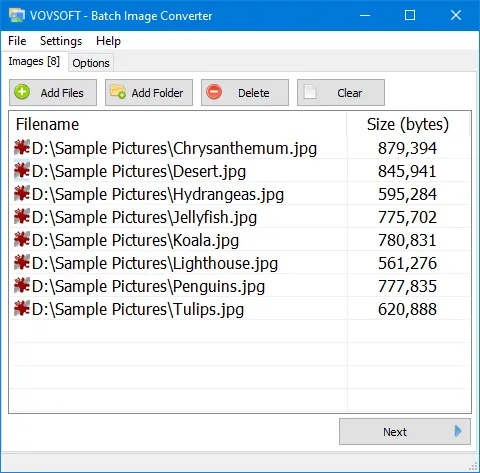Click the Tulips.jpg file icon

click(x=22, y=309)
